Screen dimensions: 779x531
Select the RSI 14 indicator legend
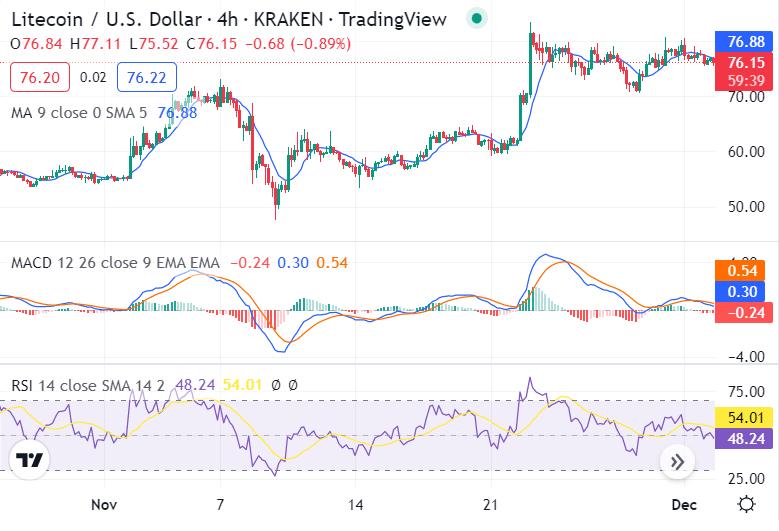pos(87,384)
